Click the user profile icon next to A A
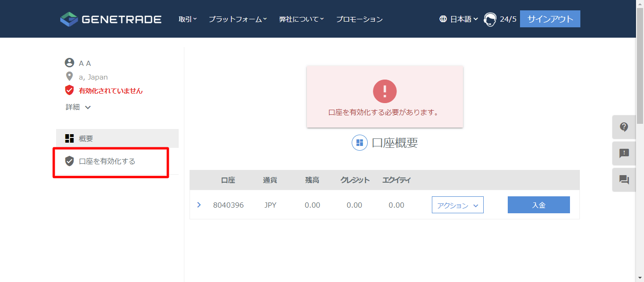 coord(69,62)
